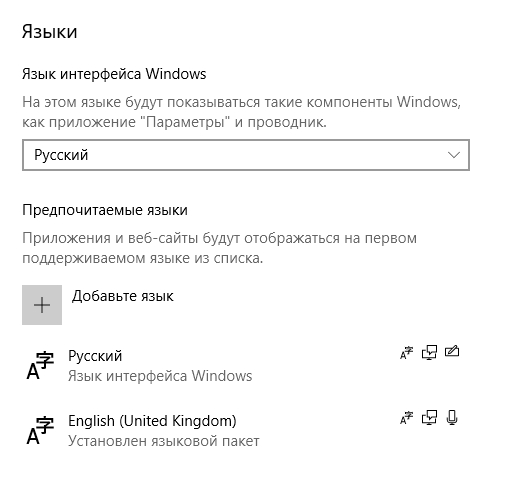
Task: Click the "Предпочитаемые языки" section heading
Action: [105, 210]
